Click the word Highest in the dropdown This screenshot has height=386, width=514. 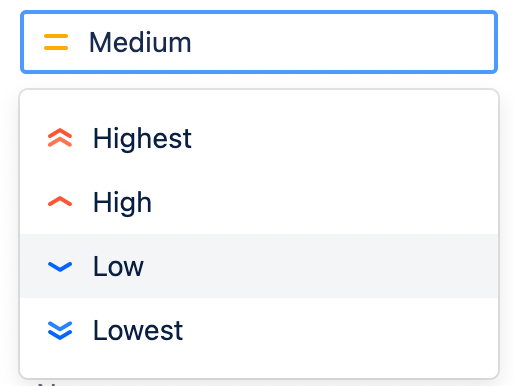click(142, 138)
